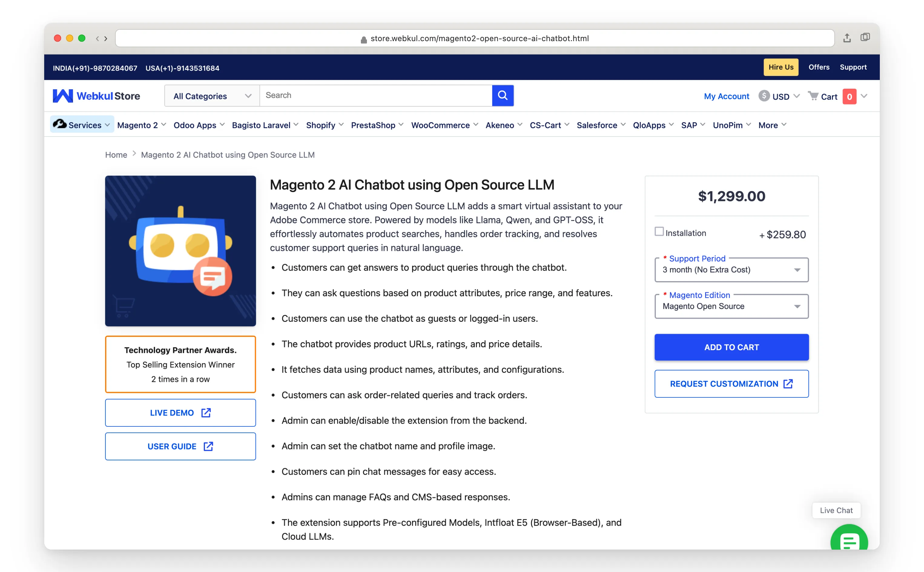The image size is (924, 572).
Task: Go to My Account
Action: 726,96
